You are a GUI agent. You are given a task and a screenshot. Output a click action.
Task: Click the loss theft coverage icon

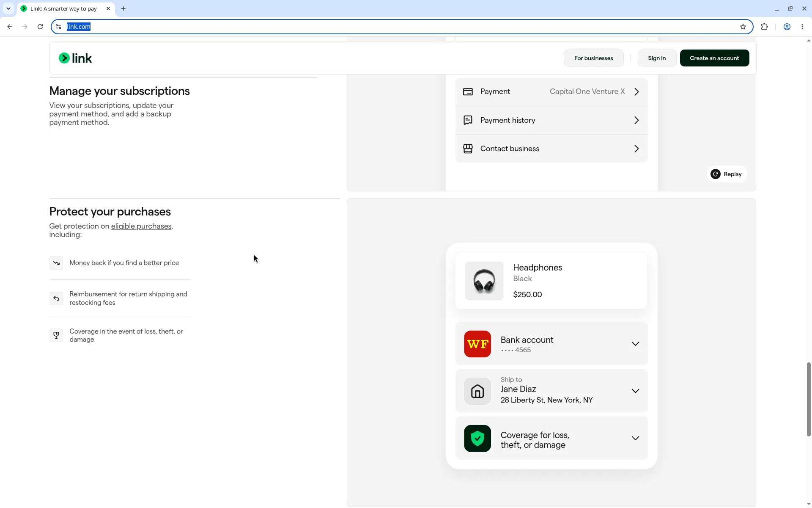point(56,335)
